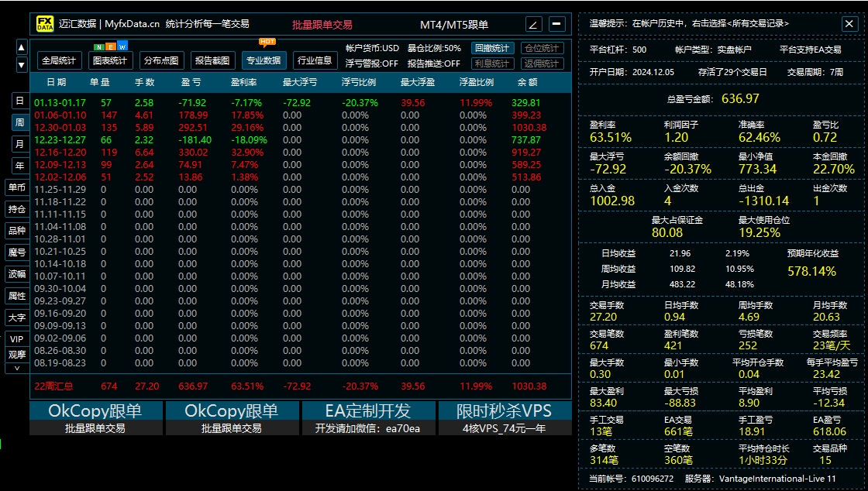Select the 月 monthly period tab
Viewport: 868px width, 491px height.
(20, 144)
